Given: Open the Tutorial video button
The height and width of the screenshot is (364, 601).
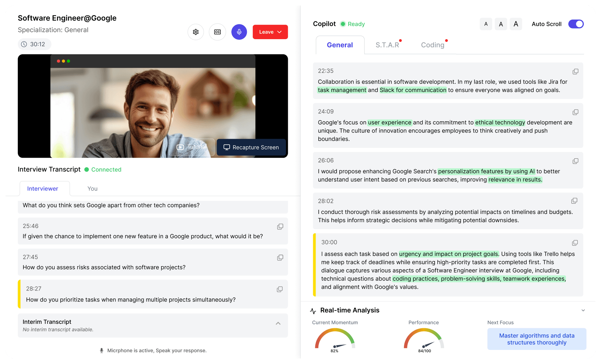Looking at the screenshot, I should [x=192, y=147].
